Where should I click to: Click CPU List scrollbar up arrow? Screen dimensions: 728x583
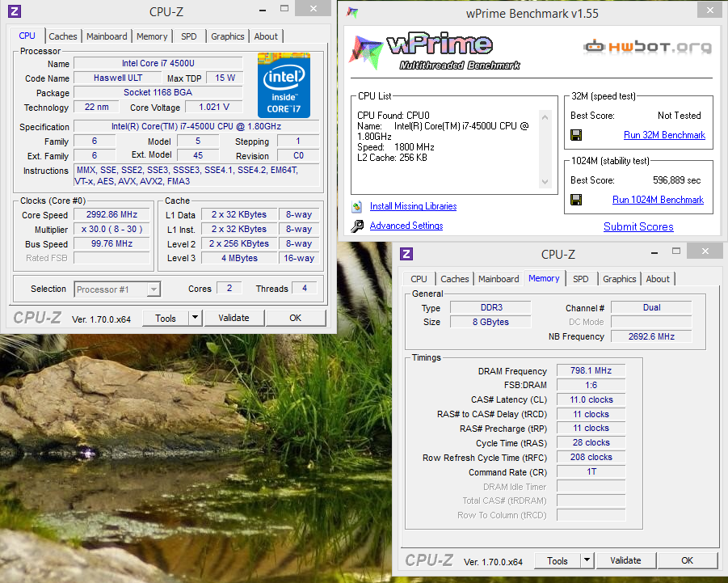click(545, 117)
